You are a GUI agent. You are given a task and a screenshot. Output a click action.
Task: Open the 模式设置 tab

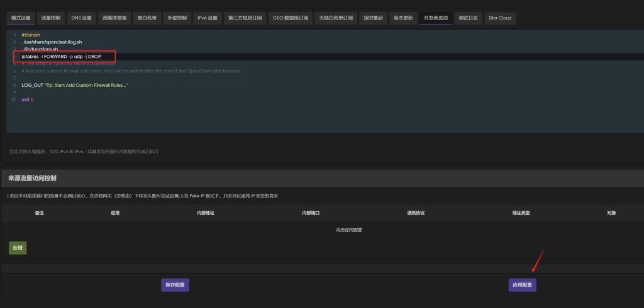click(21, 18)
